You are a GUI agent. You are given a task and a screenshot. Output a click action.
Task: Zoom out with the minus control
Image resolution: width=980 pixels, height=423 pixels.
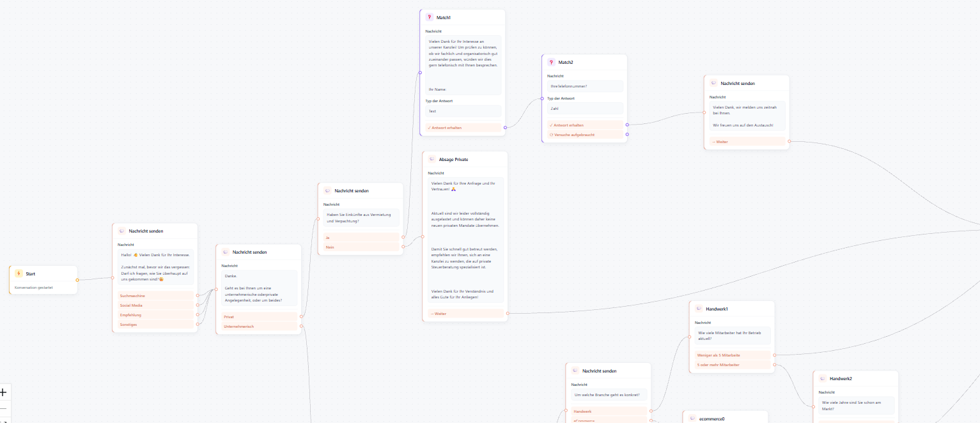click(3, 408)
